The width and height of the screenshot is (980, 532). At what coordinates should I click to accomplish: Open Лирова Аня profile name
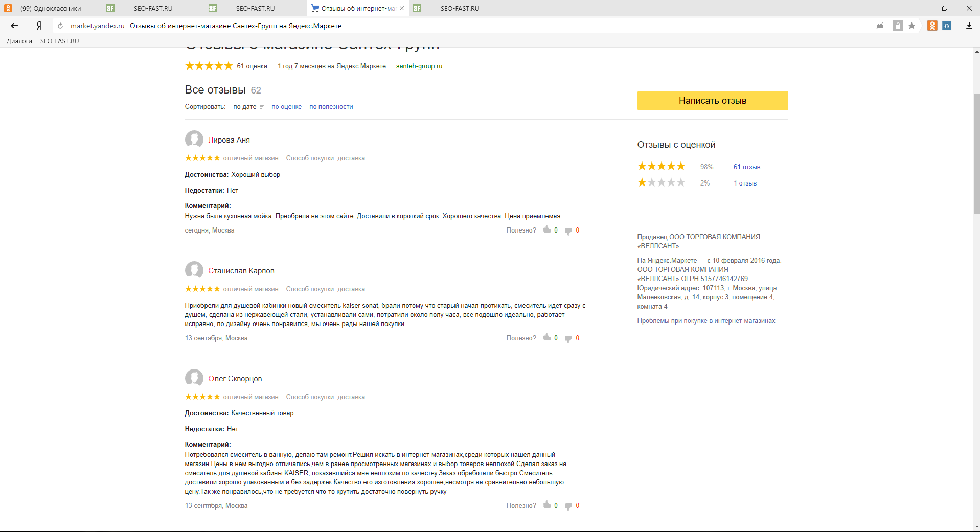229,140
